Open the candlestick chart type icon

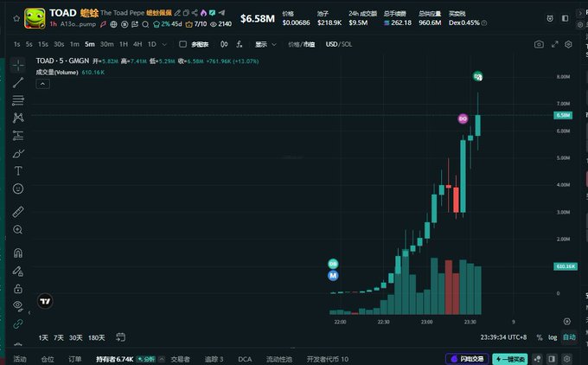tap(224, 44)
